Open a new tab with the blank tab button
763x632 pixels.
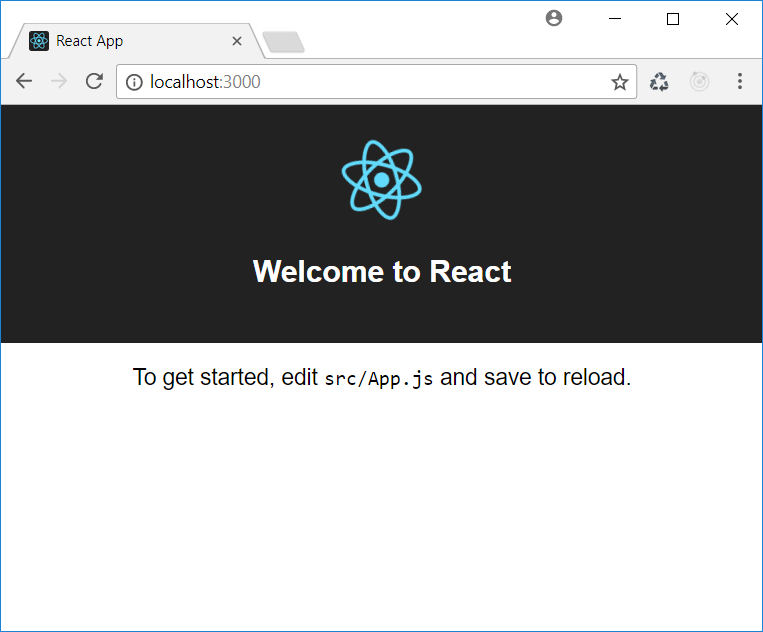283,42
